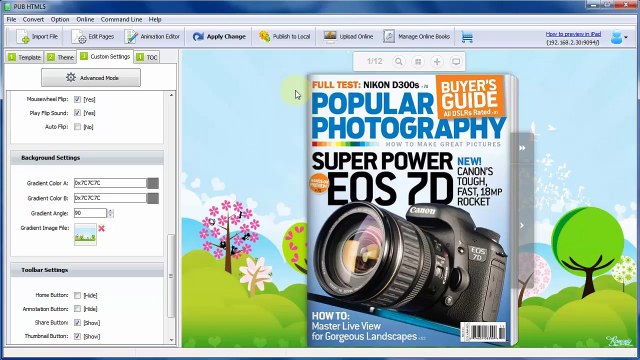640x360 pixels.
Task: Open the Convert menu
Action: (33, 19)
